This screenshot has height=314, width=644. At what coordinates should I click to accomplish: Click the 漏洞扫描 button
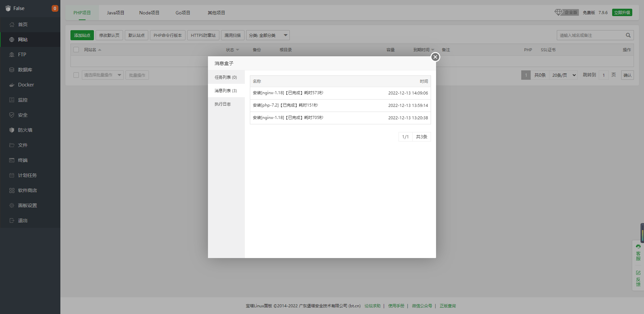(x=233, y=35)
